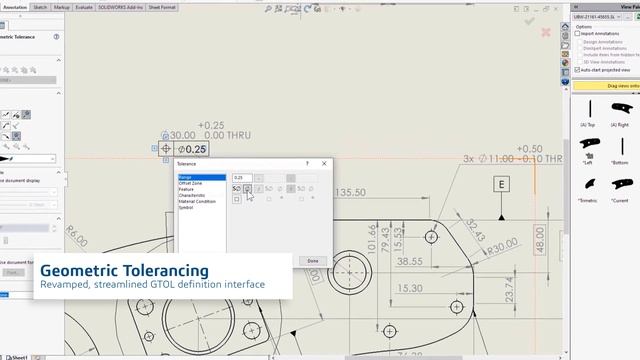Click the Zoom to Area toolbar icon
The width and height of the screenshot is (640, 360).
coord(278,9)
